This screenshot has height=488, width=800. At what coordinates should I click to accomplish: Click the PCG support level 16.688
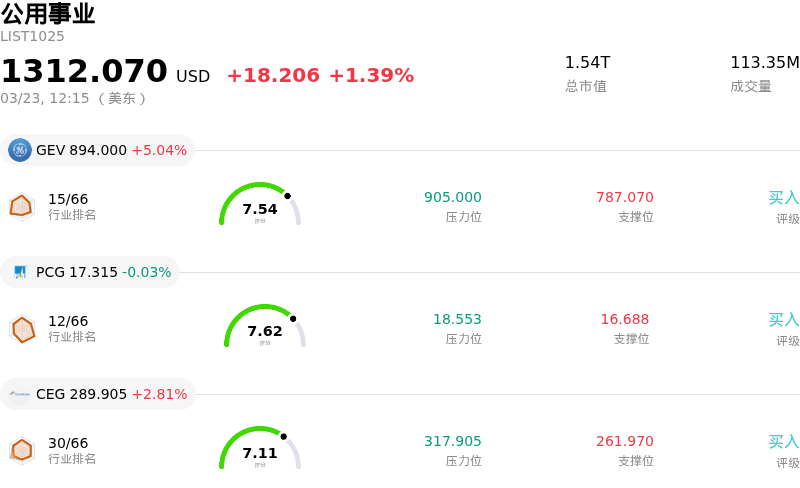tap(624, 320)
